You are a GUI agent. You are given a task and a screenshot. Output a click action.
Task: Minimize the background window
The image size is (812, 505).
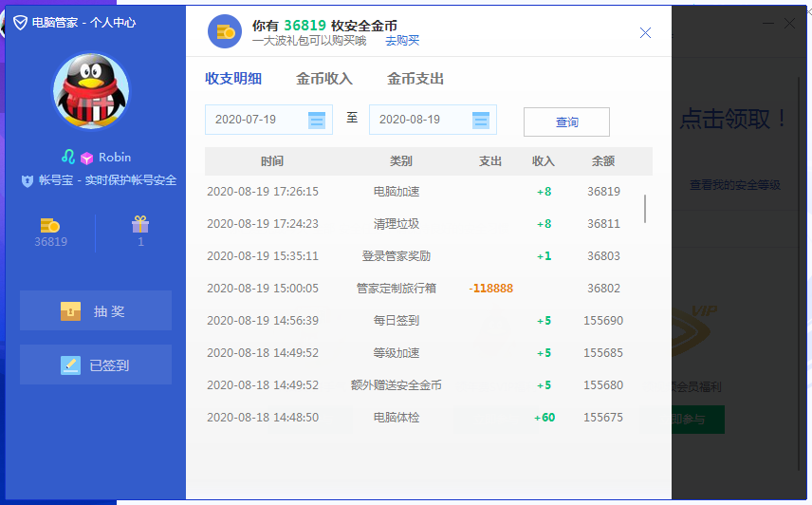tap(768, 24)
